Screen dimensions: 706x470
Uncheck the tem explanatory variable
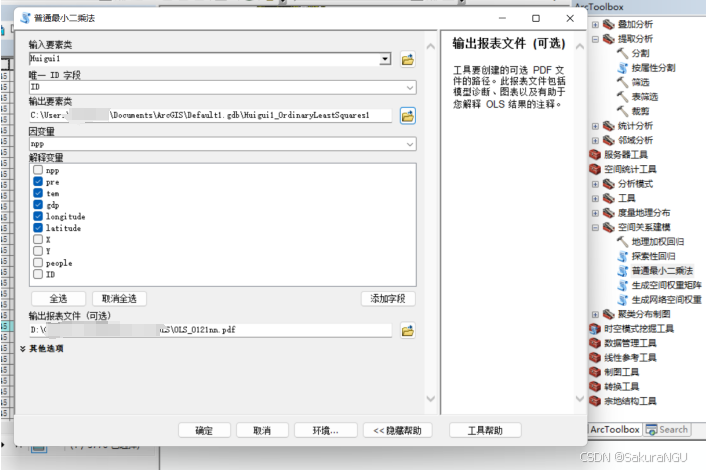pyautogui.click(x=38, y=193)
